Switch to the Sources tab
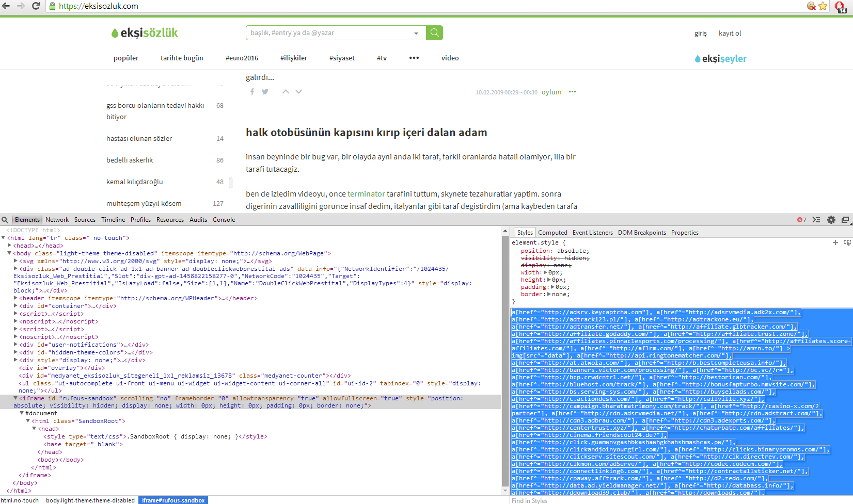 85,220
